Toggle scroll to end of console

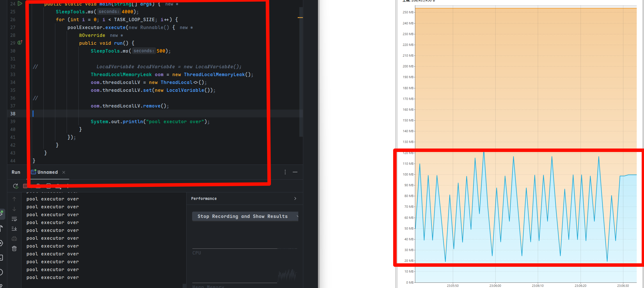pyautogui.click(x=14, y=229)
